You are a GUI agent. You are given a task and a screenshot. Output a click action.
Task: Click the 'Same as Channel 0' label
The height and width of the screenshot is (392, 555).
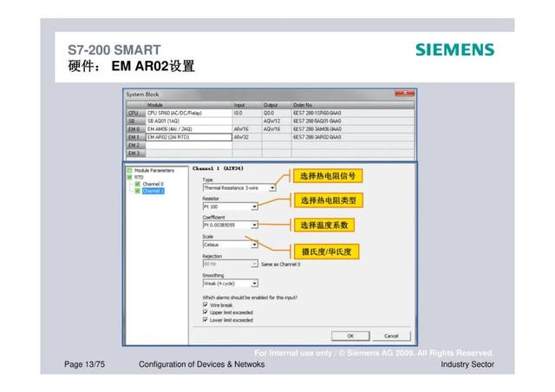pyautogui.click(x=281, y=265)
